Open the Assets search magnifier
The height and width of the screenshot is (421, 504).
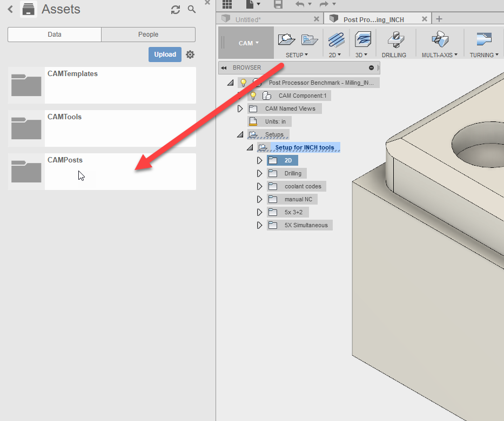tap(192, 9)
